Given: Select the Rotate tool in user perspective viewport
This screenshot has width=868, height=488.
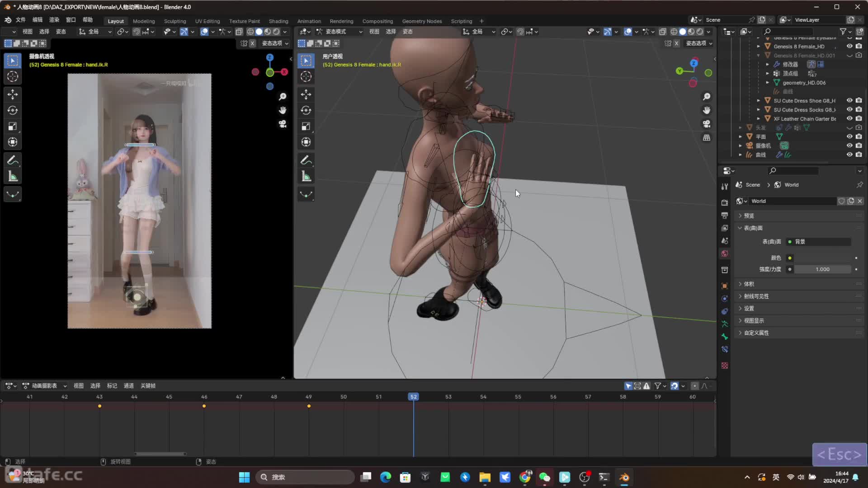Looking at the screenshot, I should [x=306, y=110].
